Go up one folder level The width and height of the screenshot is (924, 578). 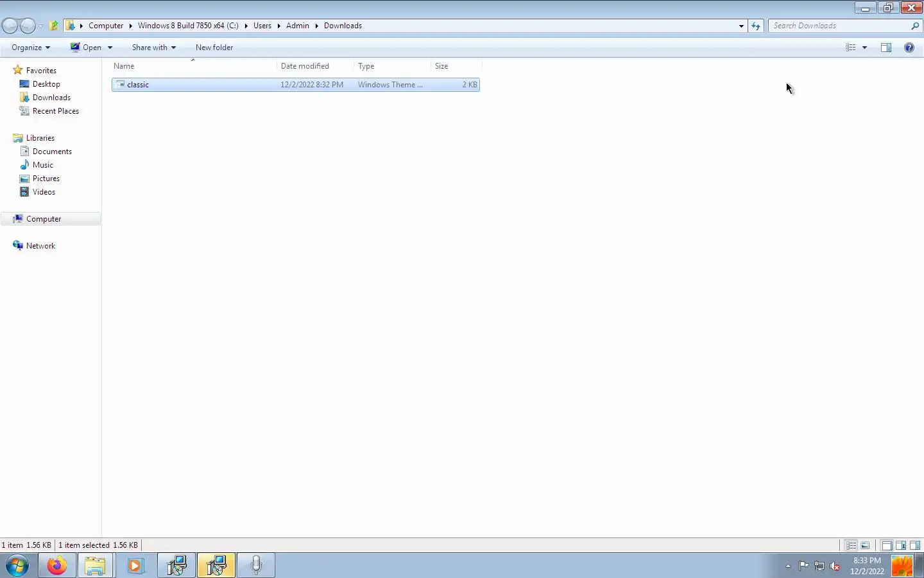(54, 26)
